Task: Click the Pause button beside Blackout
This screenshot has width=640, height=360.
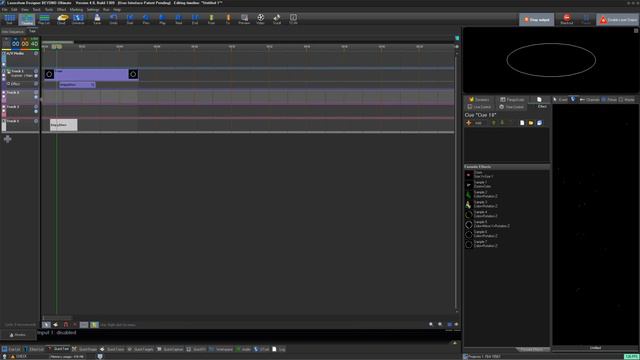Action: 586,19
